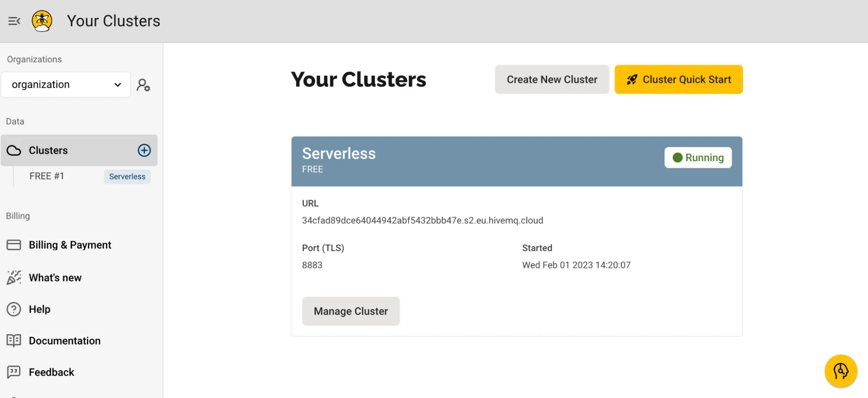This screenshot has width=868, height=398.
Task: Click the Manage Cluster button
Action: point(351,311)
